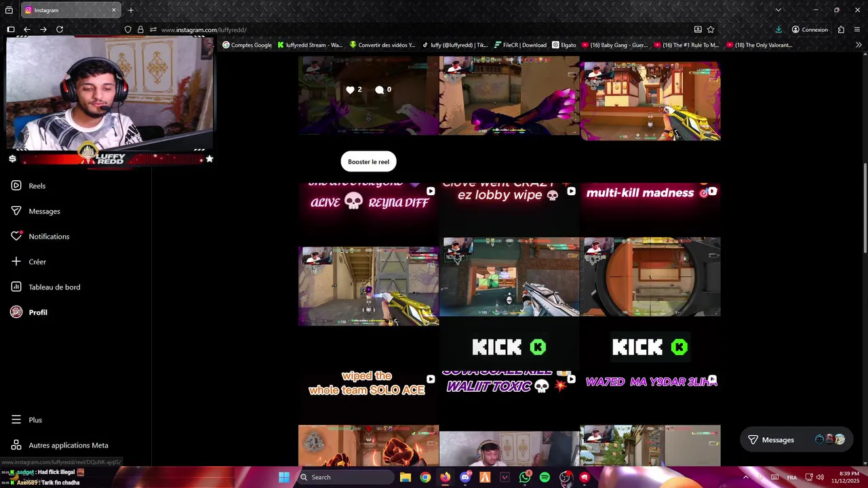Screen dimensions: 868x488
Task: Open the Elgato bookmark
Action: (564, 45)
